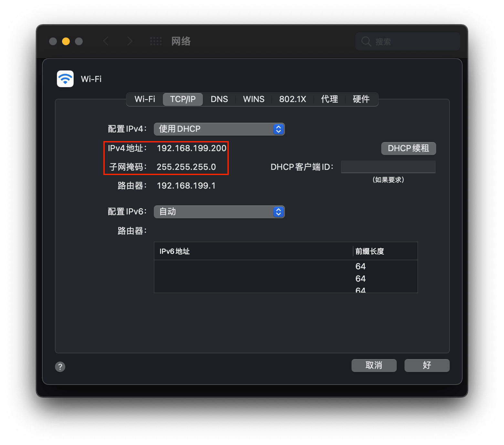Switch to the WINS tab
The height and width of the screenshot is (445, 504).
click(254, 99)
